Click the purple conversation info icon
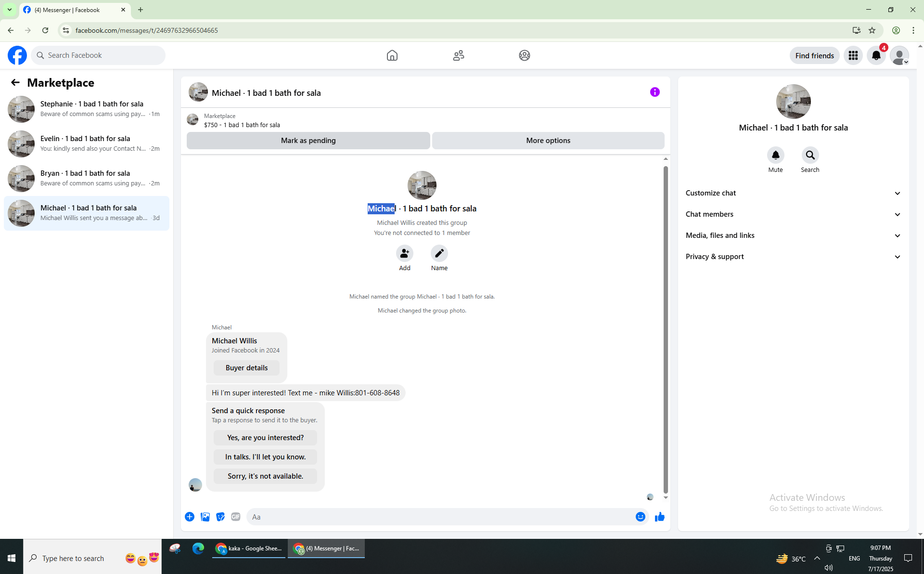 click(655, 92)
